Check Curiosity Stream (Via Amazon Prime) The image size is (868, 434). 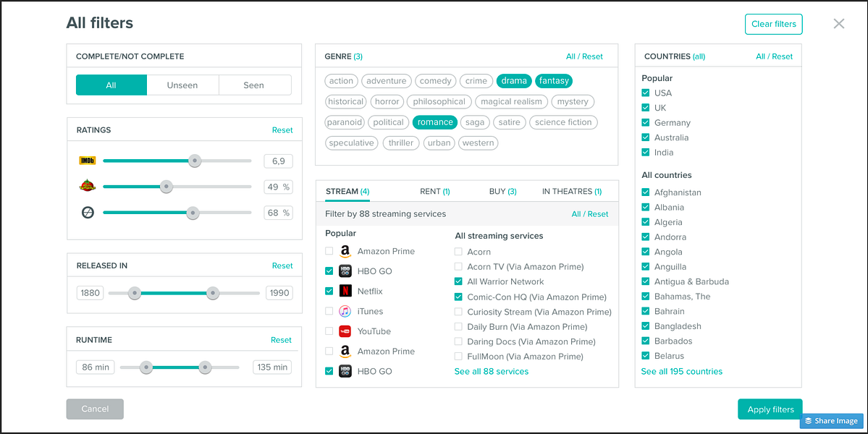click(458, 312)
